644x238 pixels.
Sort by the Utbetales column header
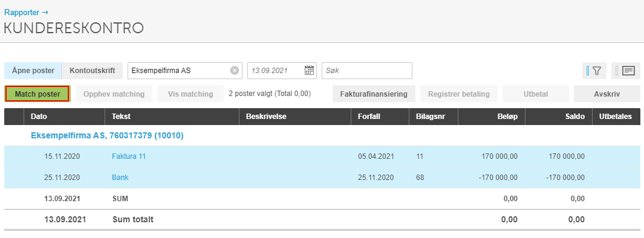616,117
